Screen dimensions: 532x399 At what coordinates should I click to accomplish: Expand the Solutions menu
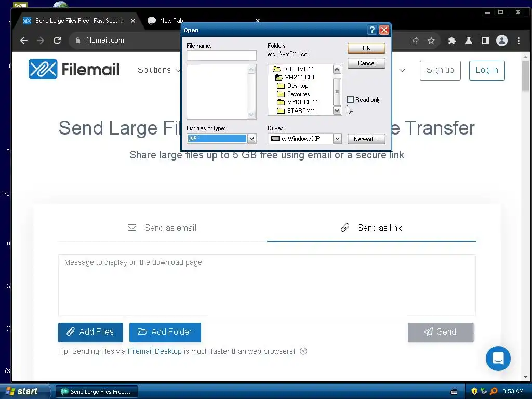tap(159, 70)
